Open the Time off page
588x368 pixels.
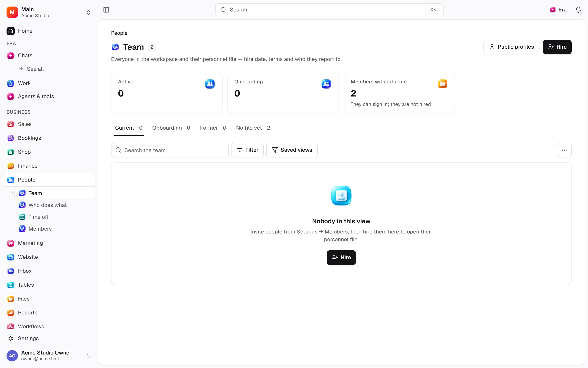click(55, 217)
